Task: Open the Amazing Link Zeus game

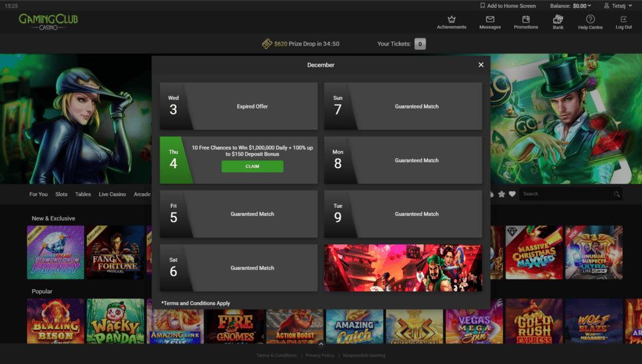Action: pos(175,326)
